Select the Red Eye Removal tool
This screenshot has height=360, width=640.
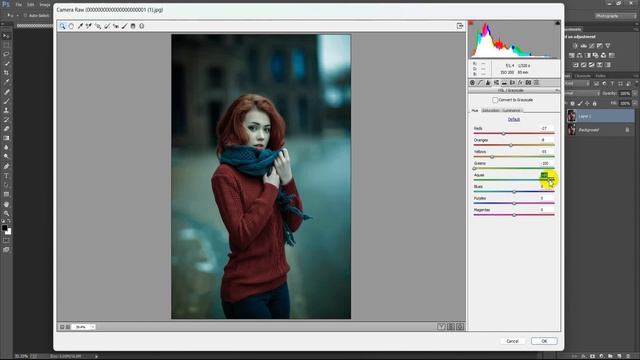pos(116,26)
